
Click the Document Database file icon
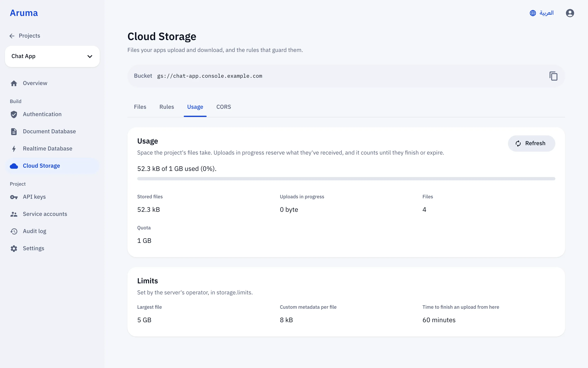(x=14, y=132)
